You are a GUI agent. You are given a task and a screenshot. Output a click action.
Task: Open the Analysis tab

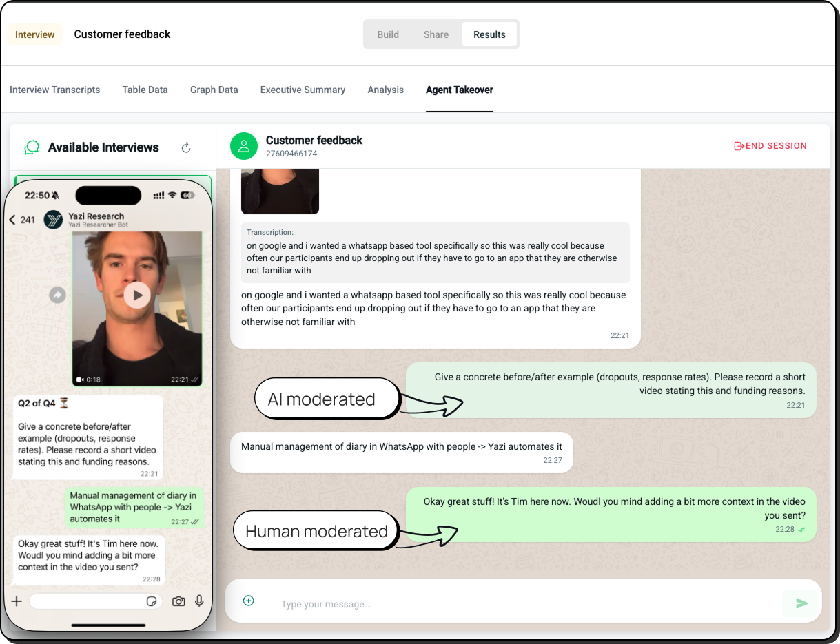click(x=386, y=90)
